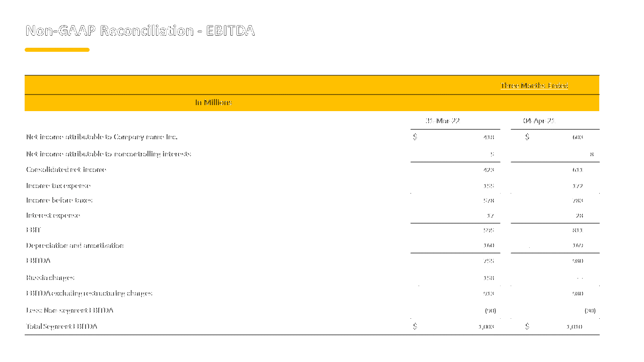This screenshot has height=362, width=644.
Task: Click the 31-Mar-22 column heading
Action: [442, 121]
